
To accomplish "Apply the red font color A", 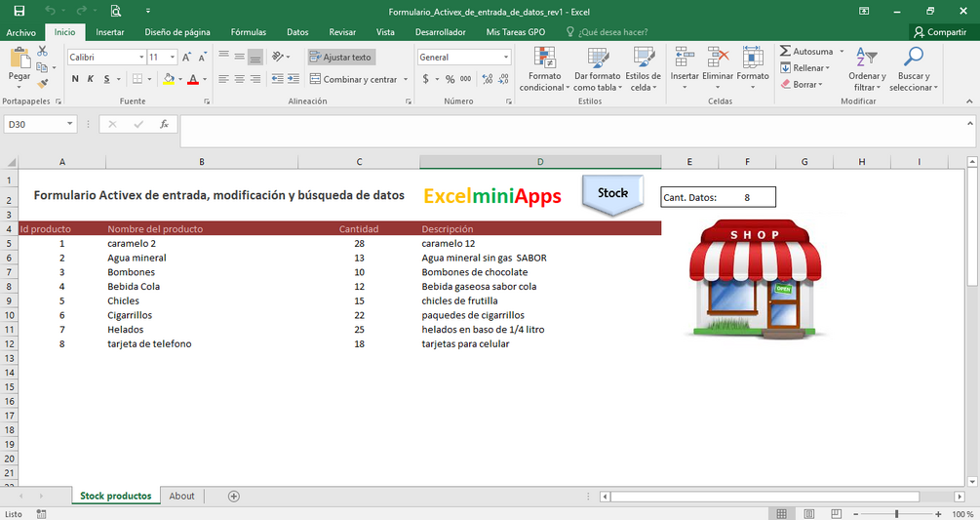I will pos(192,79).
